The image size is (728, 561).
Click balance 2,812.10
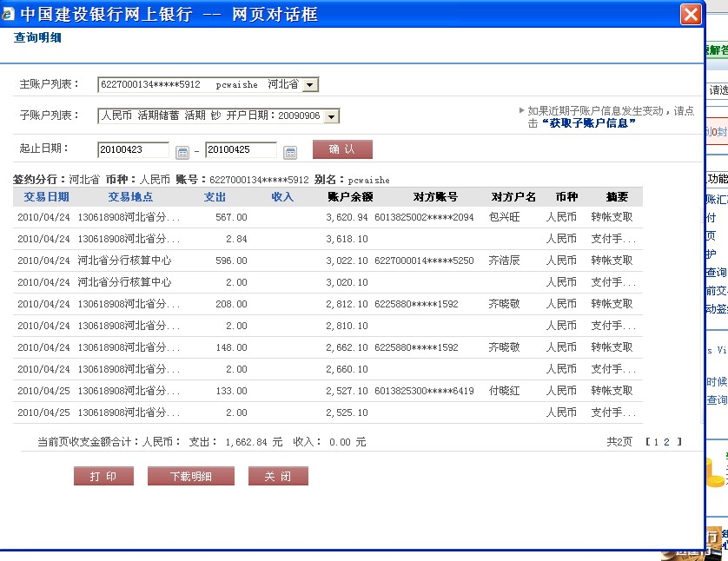347,304
